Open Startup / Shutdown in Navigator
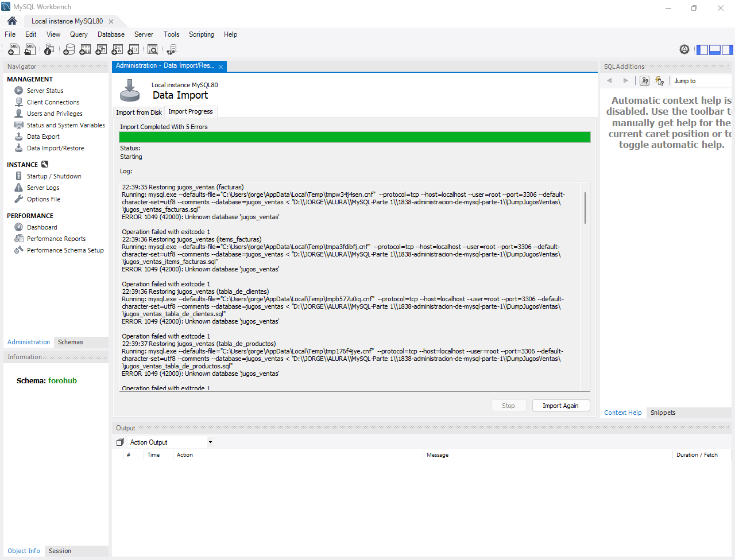This screenshot has width=735, height=560. point(54,176)
